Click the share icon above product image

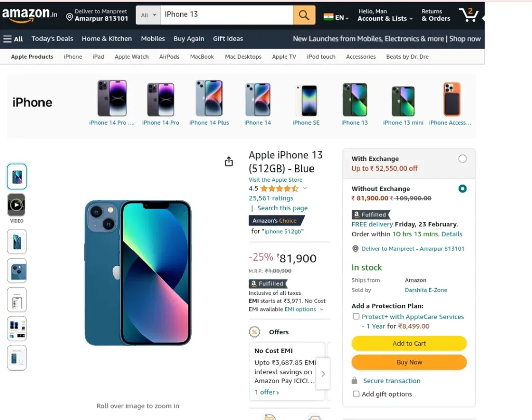229,161
